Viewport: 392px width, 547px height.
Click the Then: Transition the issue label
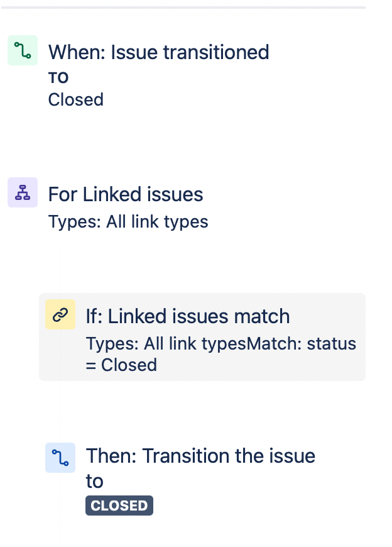tap(200, 456)
